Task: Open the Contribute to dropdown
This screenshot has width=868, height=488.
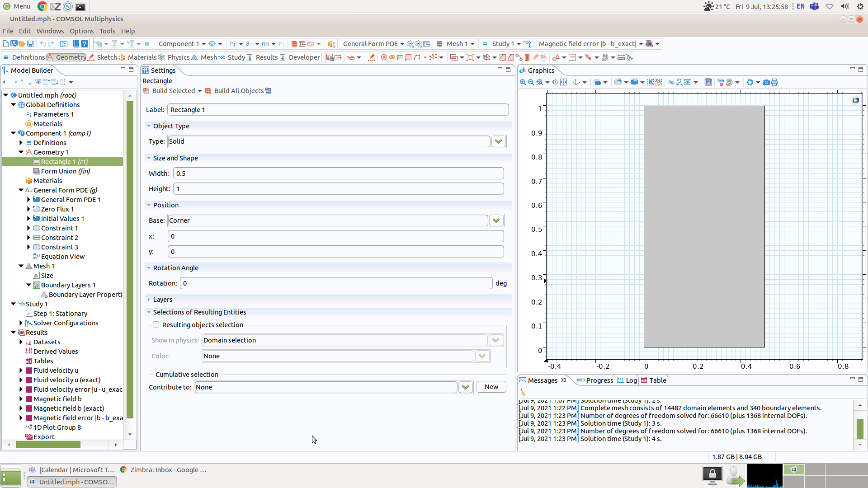Action: point(465,387)
